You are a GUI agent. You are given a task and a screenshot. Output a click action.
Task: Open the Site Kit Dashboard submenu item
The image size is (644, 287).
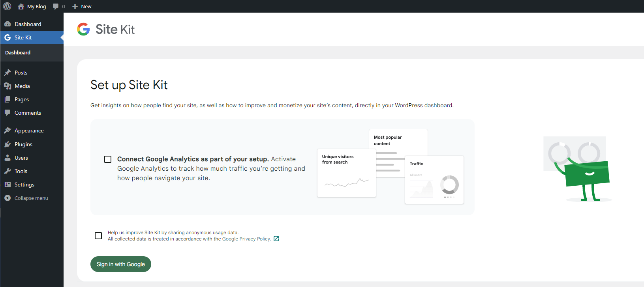coord(18,52)
